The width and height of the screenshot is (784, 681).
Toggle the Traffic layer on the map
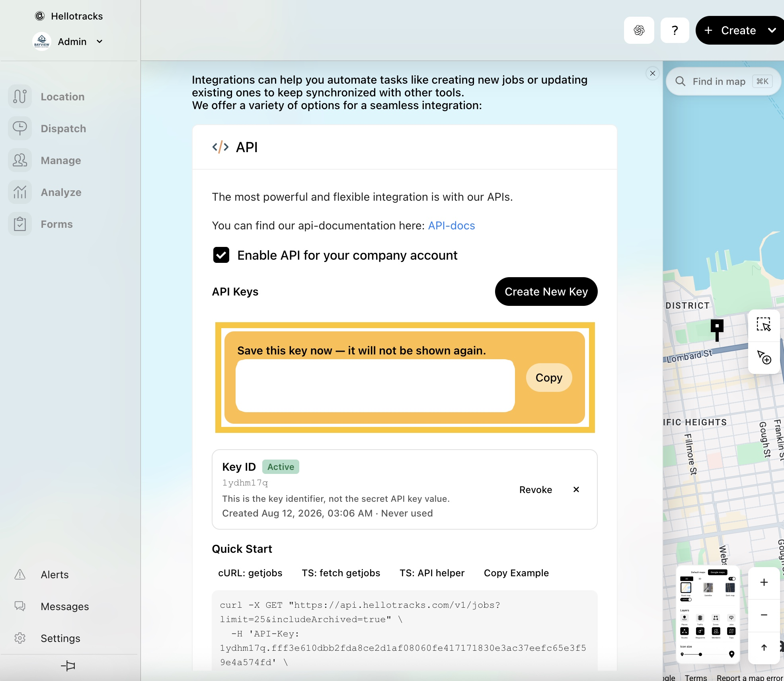[x=700, y=618]
